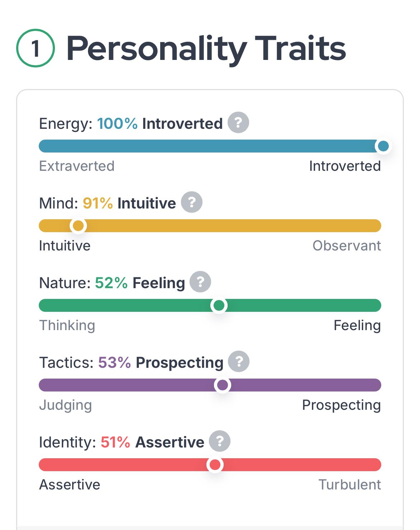The height and width of the screenshot is (530, 420).
Task: Click the Personality Traits heading
Action: click(x=206, y=48)
